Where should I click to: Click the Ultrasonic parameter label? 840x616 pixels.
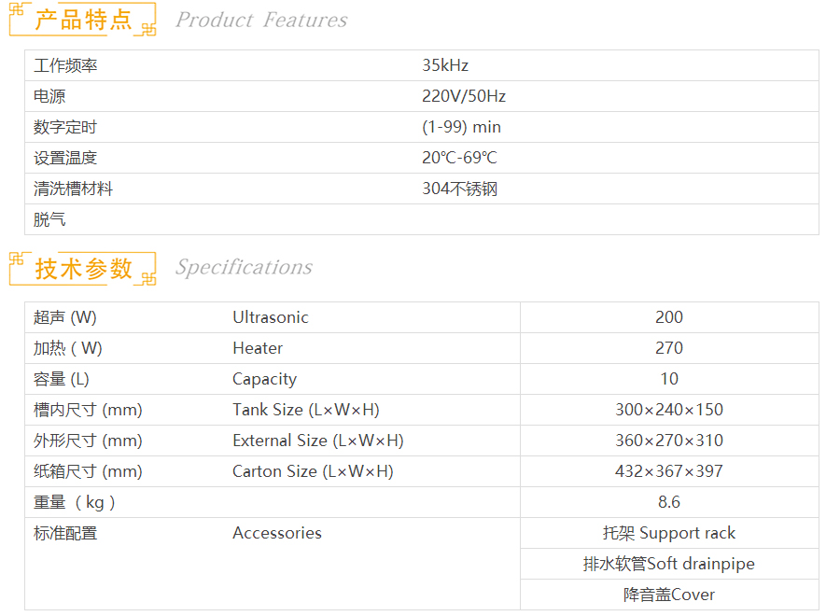pos(270,317)
